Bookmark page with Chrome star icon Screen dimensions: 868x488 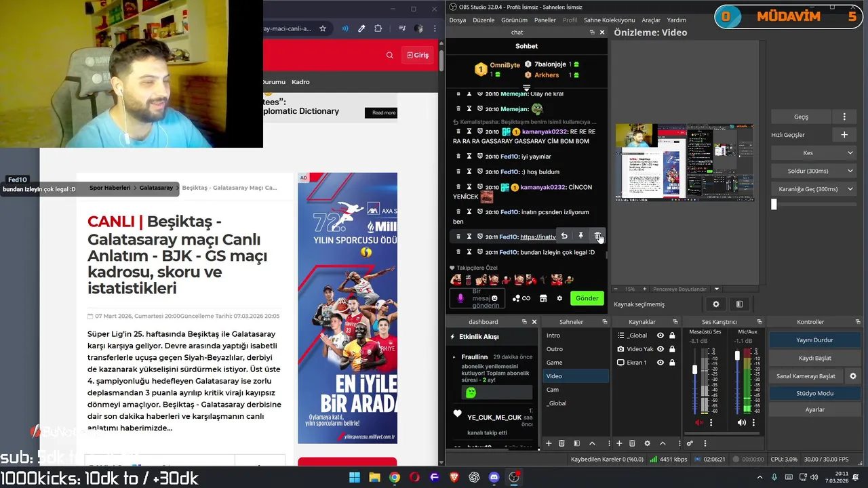(323, 28)
